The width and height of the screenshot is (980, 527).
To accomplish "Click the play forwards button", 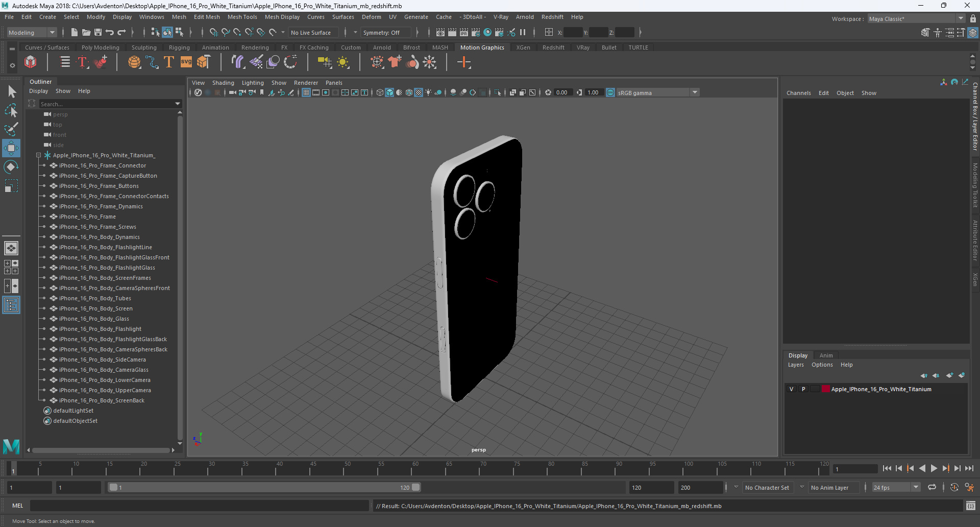I will pyautogui.click(x=934, y=468).
